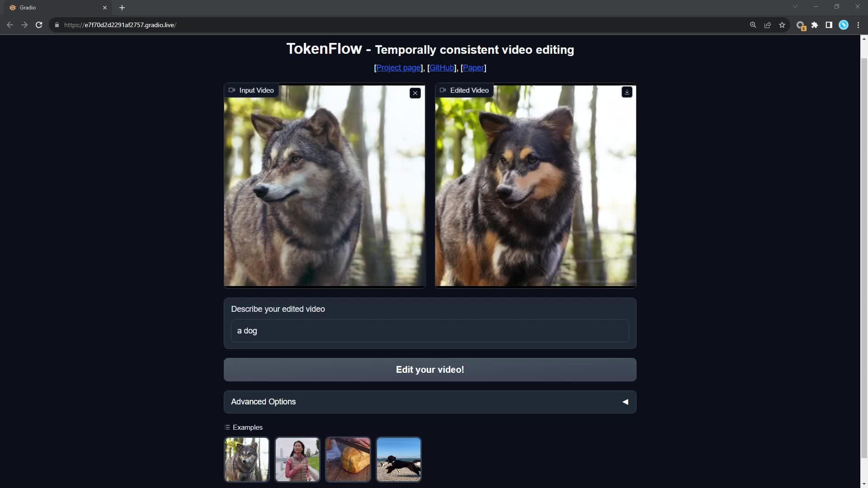View site security lock info

(57, 25)
